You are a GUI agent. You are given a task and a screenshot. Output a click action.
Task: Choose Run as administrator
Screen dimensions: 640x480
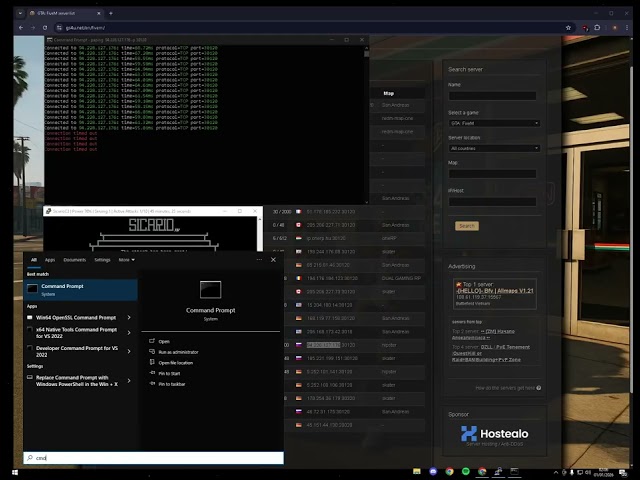(x=178, y=352)
